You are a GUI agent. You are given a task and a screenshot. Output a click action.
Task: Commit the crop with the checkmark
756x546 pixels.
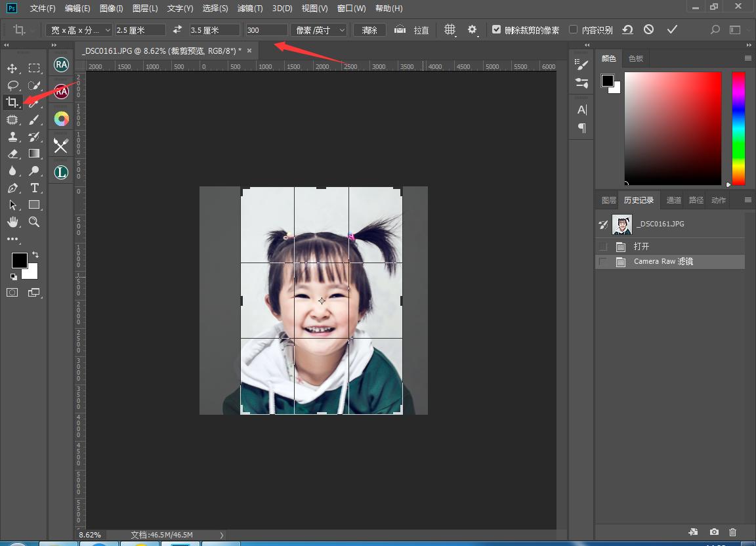[x=671, y=30]
